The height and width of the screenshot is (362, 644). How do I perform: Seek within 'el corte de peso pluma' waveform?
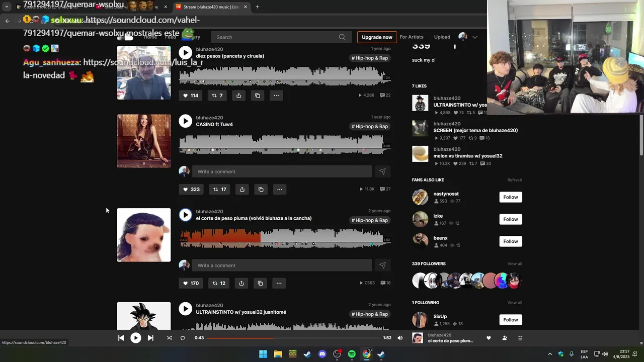(285, 237)
